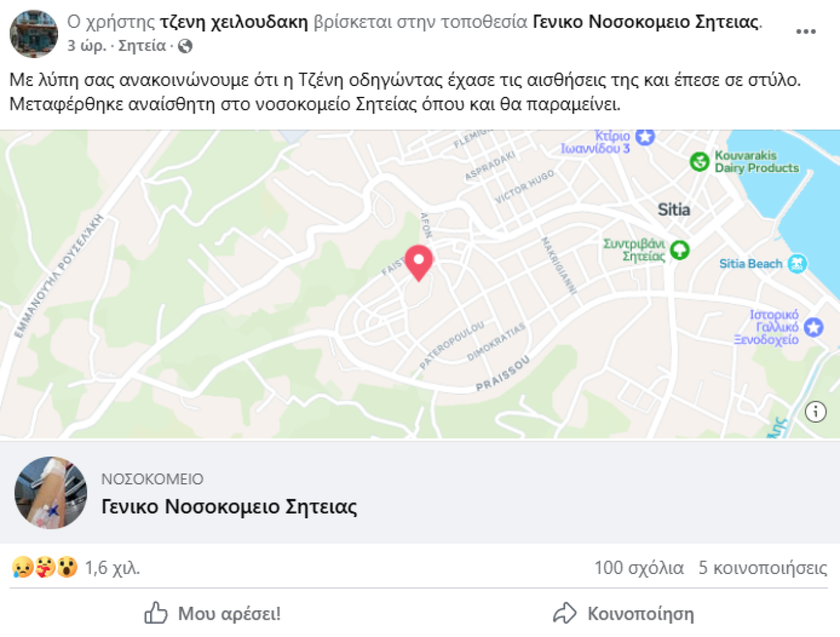Click the Sitia Beach map marker icon
This screenshot has height=637, width=840.
point(797,264)
